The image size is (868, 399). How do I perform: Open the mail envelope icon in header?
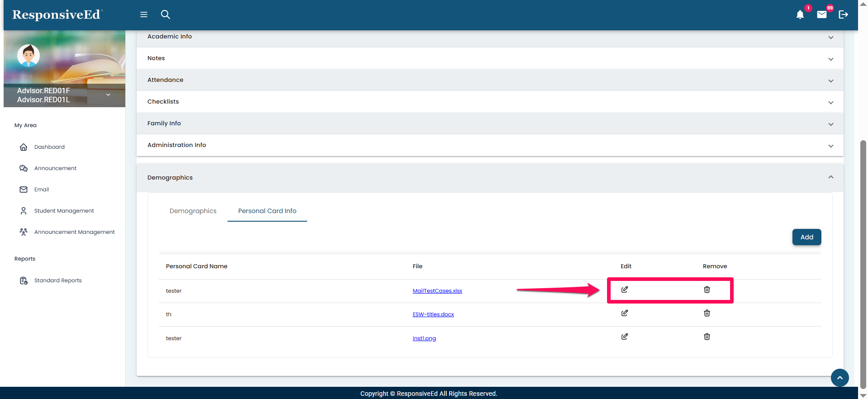[x=821, y=14]
